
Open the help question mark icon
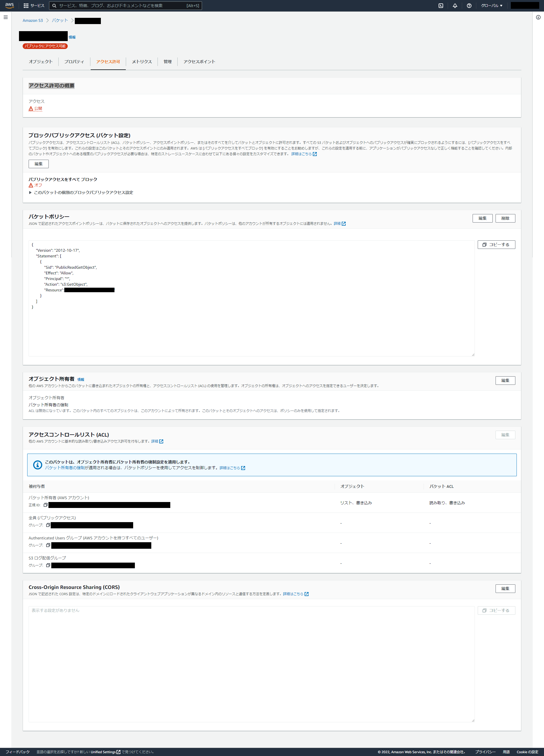click(x=469, y=5)
